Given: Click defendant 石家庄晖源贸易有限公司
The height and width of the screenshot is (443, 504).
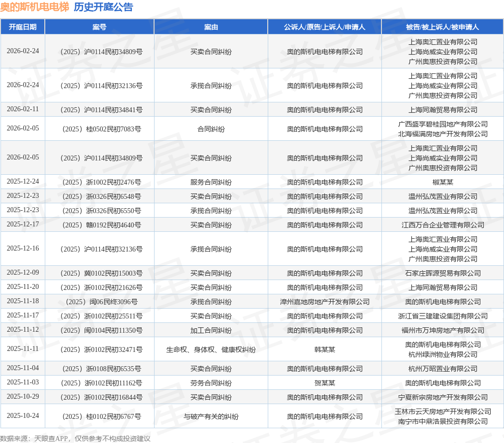Looking at the screenshot, I should (x=442, y=273).
